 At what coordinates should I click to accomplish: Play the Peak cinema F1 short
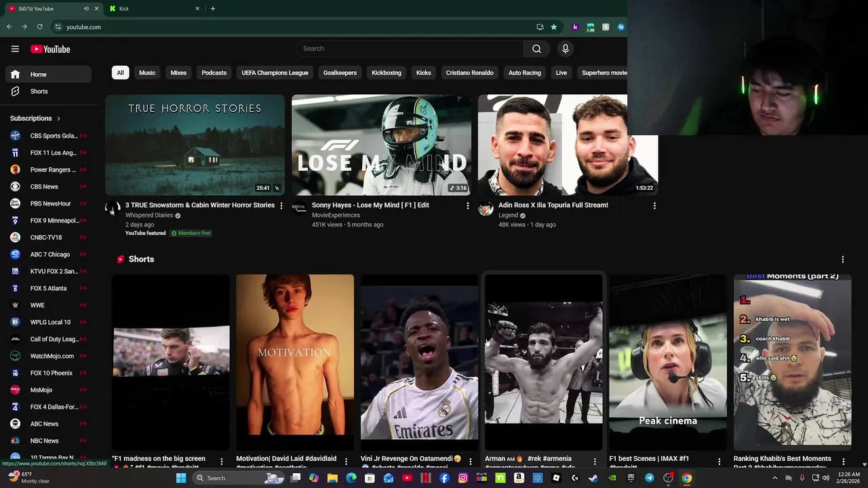coord(668,362)
